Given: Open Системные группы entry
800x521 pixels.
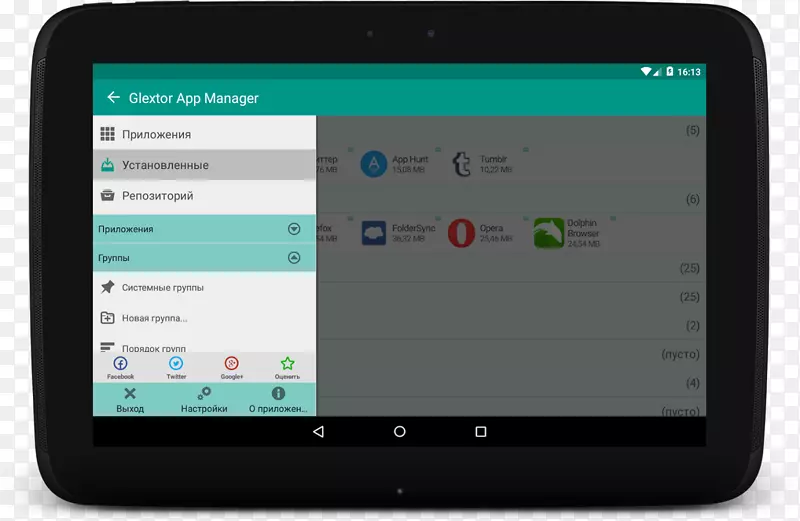Looking at the screenshot, I should tap(204, 287).
